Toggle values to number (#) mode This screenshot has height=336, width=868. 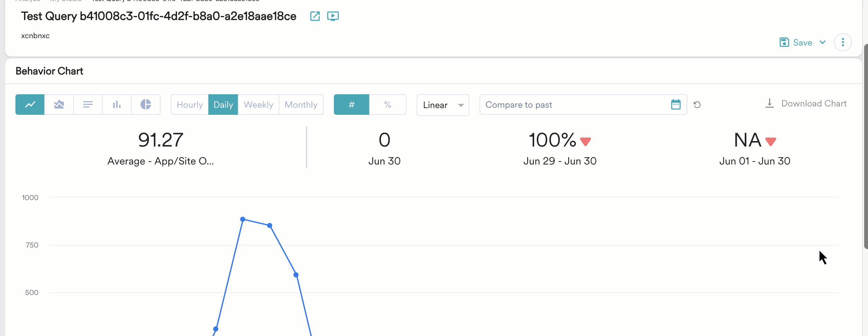352,105
